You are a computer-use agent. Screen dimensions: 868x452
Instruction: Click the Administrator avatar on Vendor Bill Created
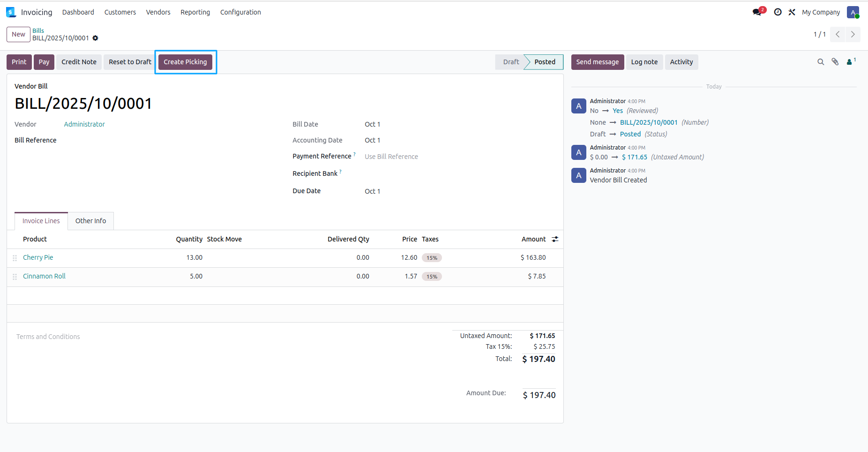point(579,175)
